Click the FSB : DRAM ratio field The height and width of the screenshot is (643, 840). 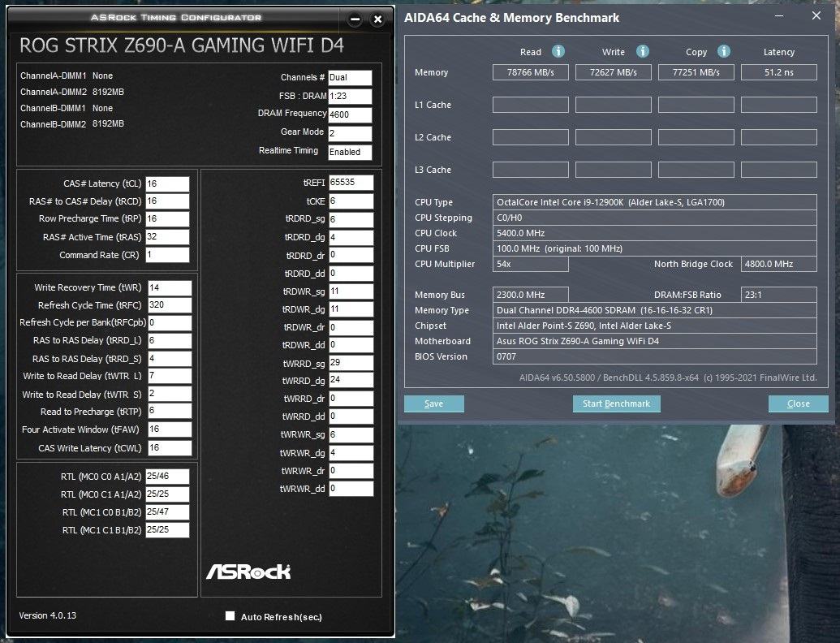tap(350, 97)
